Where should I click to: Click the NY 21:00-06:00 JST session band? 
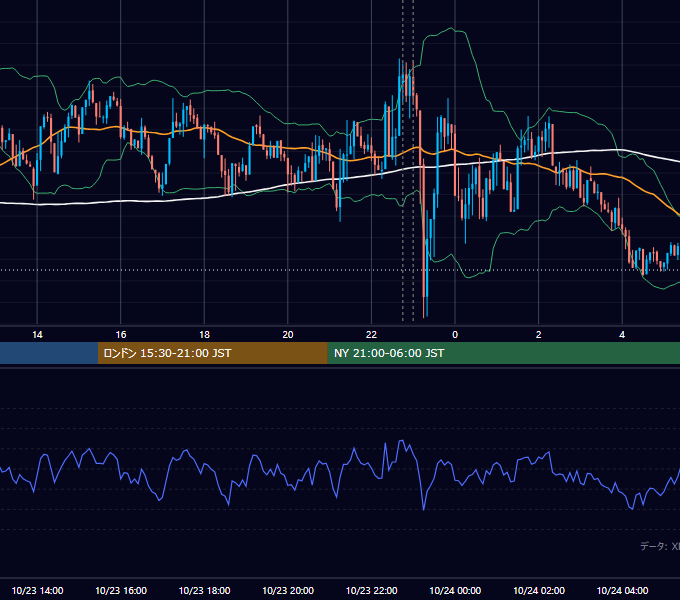click(503, 353)
